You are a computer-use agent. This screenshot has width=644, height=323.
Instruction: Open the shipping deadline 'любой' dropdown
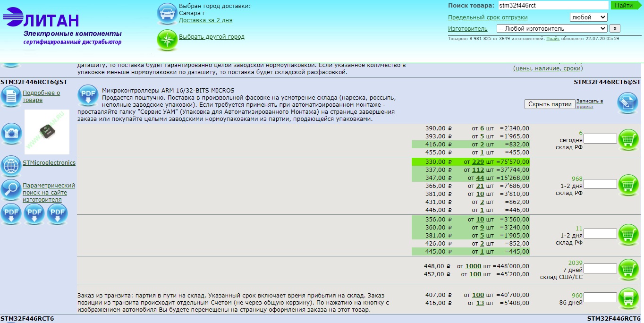[588, 17]
